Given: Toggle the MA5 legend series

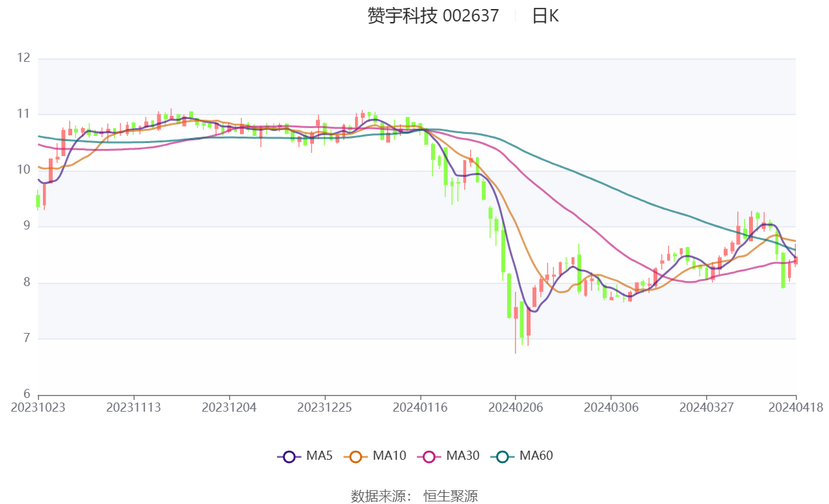Looking at the screenshot, I should pos(305,456).
